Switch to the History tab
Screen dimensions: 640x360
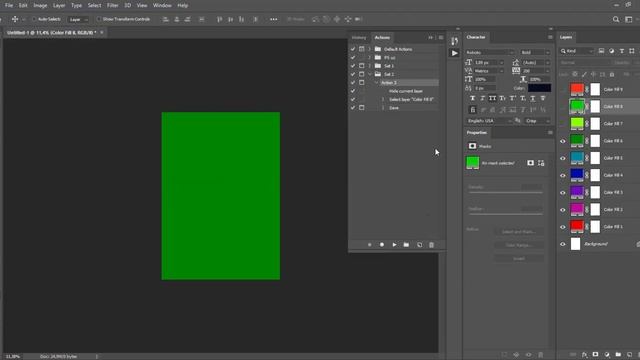(x=359, y=38)
